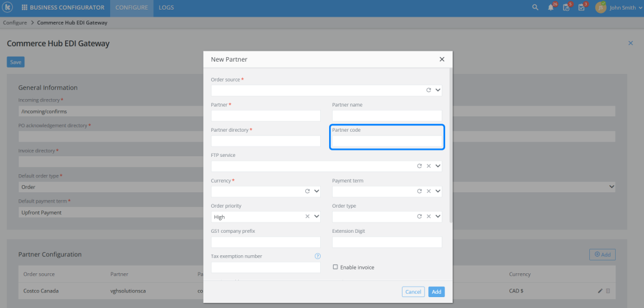Enable the invoice checkbox
The width and height of the screenshot is (644, 308).
(336, 267)
